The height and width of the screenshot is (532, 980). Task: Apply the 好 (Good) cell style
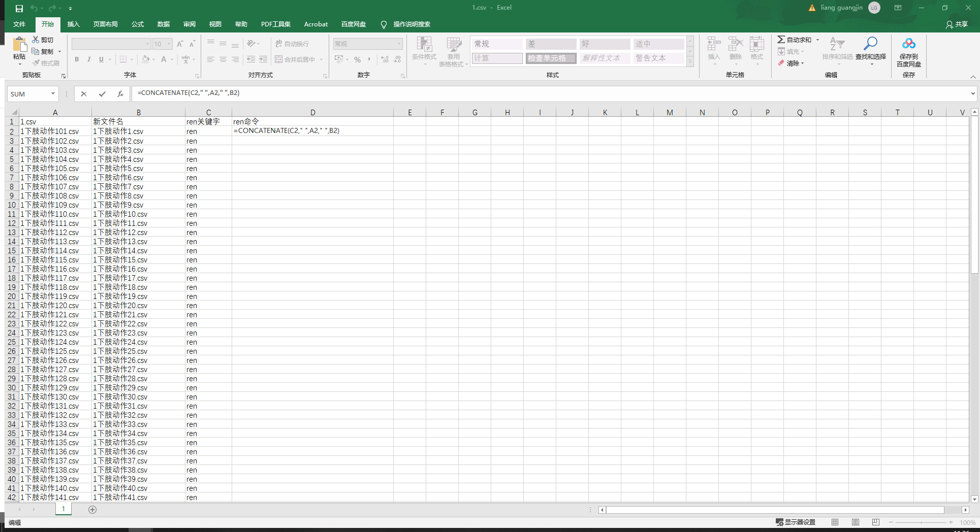pos(605,44)
